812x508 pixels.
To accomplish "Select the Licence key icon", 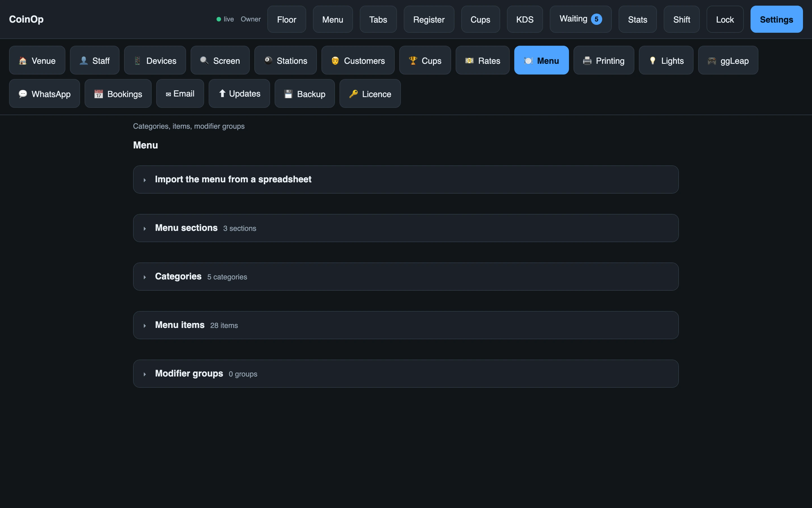I will coord(353,94).
